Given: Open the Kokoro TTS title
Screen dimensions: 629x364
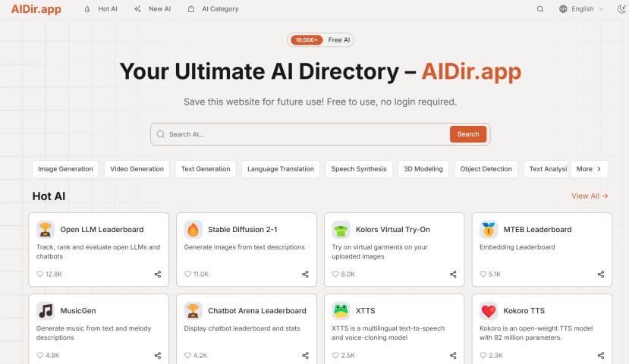Looking at the screenshot, I should click(x=524, y=311).
